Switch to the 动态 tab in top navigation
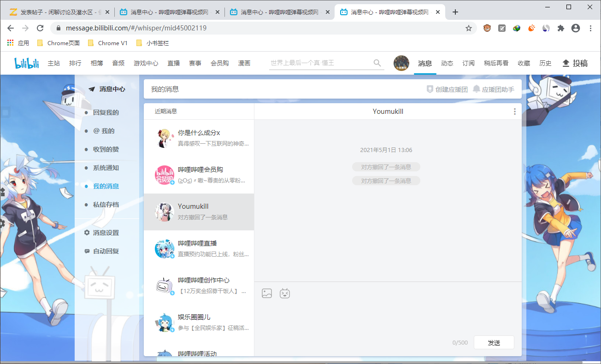This screenshot has height=364, width=601. click(447, 63)
